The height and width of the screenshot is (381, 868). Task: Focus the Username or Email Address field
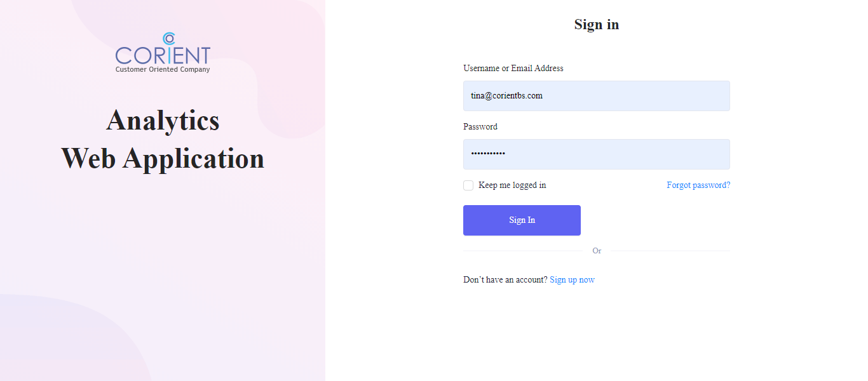pos(597,96)
